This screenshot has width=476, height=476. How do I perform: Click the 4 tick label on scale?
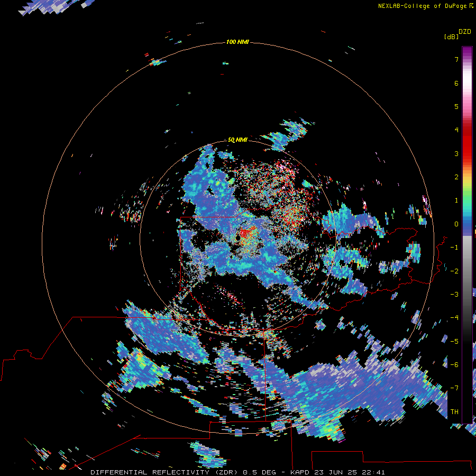456,130
